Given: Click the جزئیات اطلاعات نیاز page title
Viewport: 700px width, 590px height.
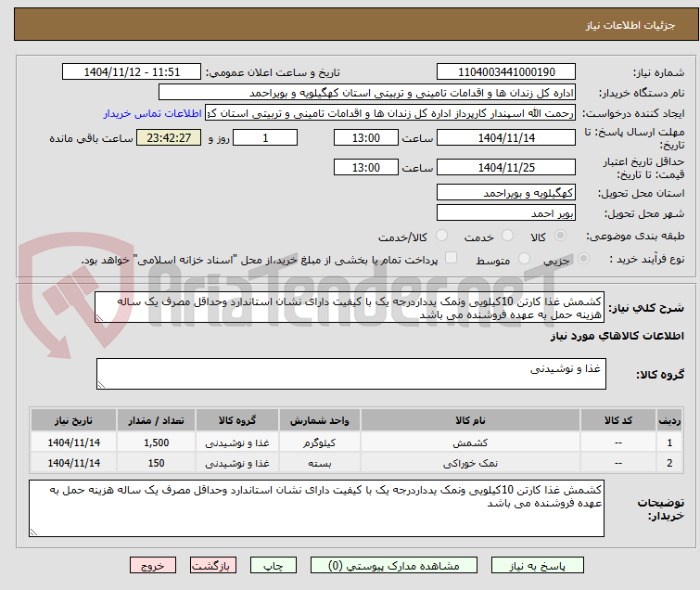Looking at the screenshot, I should (x=630, y=25).
